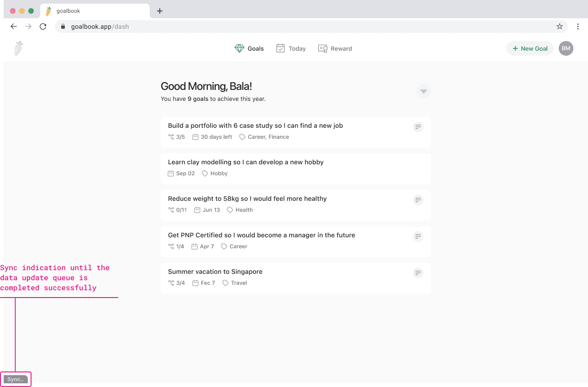This screenshot has width=588, height=387.
Task: Open the Chrome three-dot menu
Action: click(578, 26)
